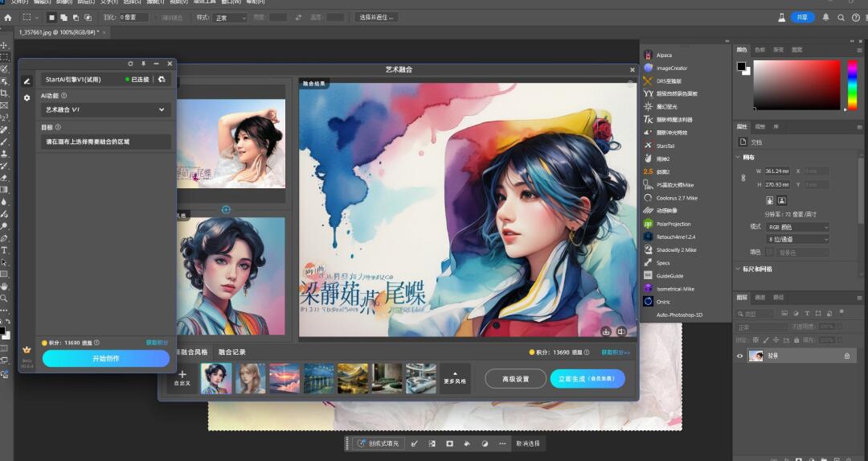Select intersect with selection mode
Image resolution: width=868 pixels, height=461 pixels.
(88, 18)
